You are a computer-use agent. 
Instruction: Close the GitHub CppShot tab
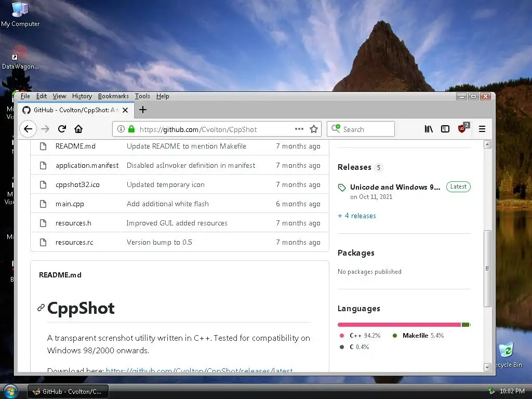125,110
